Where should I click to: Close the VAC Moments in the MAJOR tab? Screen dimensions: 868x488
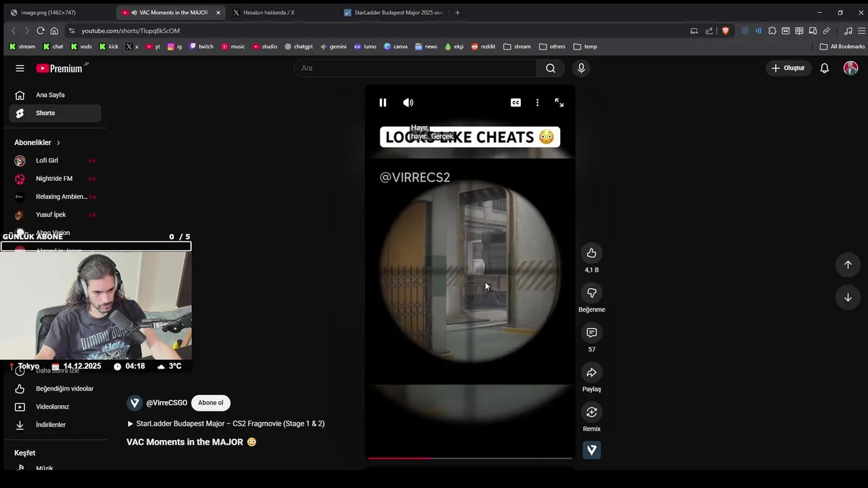pos(218,12)
